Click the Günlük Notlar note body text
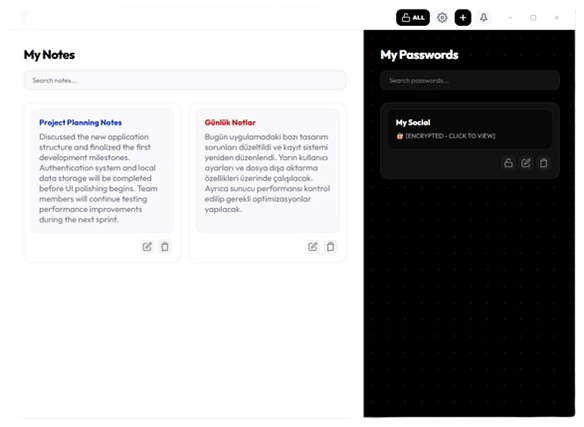The image size is (584, 427). [267, 173]
